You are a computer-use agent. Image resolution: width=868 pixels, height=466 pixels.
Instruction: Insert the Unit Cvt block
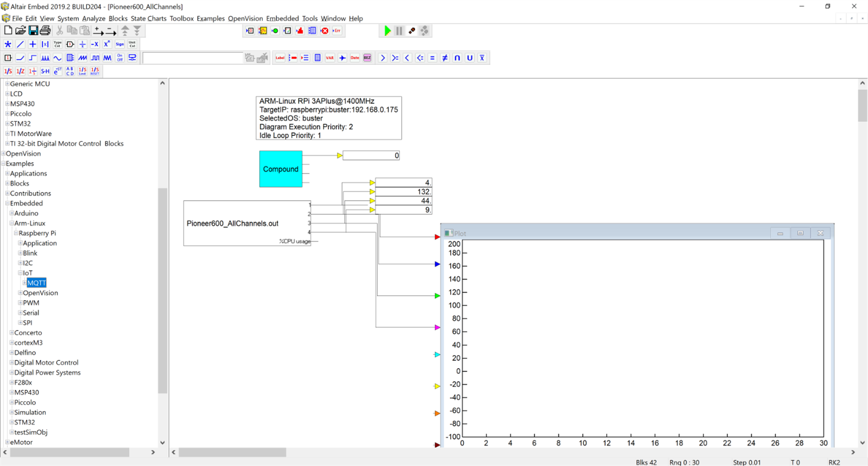click(x=132, y=44)
